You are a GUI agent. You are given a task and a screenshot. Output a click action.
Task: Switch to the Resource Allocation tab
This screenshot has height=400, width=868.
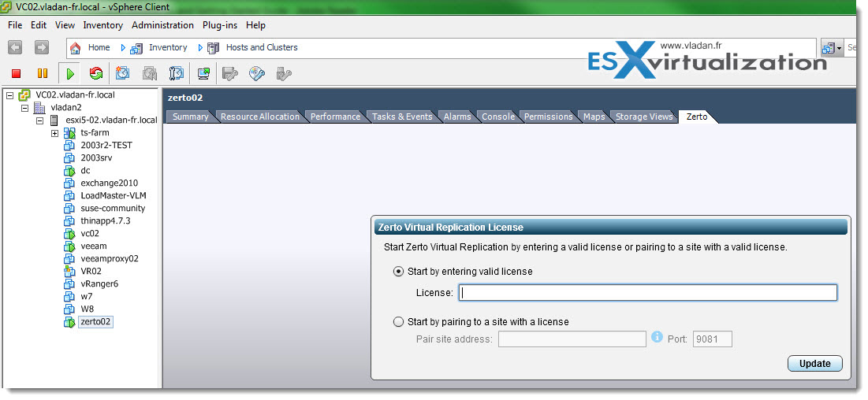click(x=259, y=117)
